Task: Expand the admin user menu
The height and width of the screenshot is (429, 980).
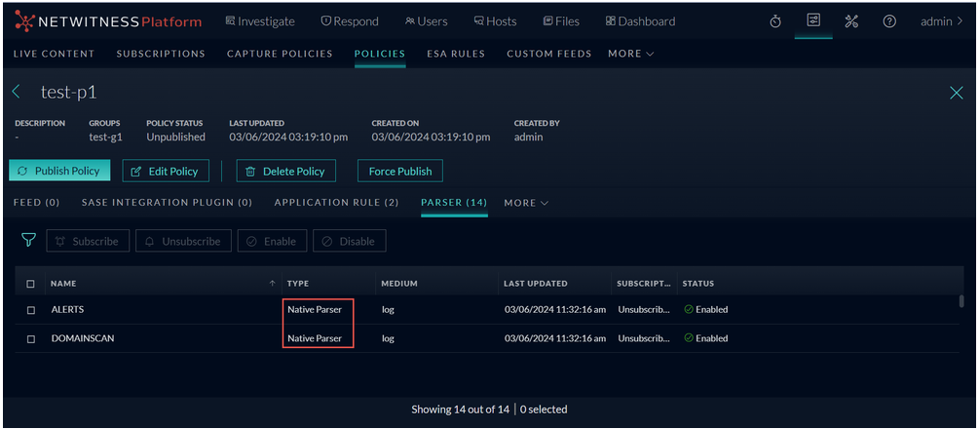Action: tap(942, 21)
